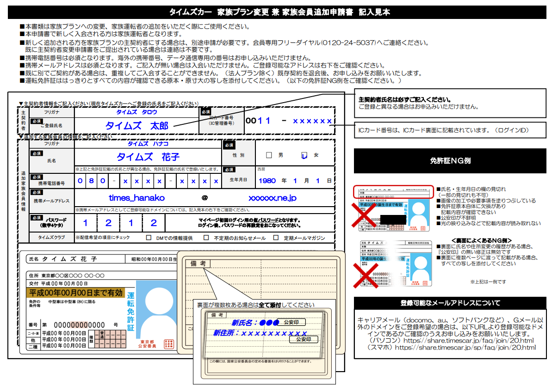Click the times_hanako email local part
Screen dimensions: 558x392
click(x=136, y=198)
